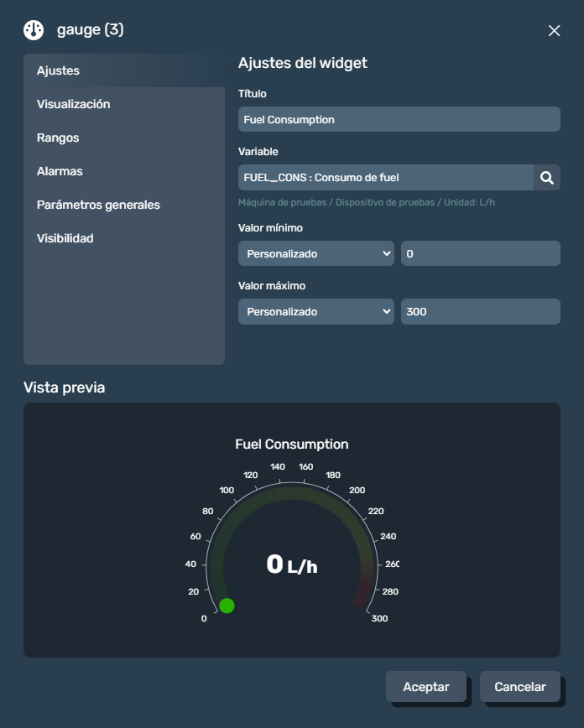Click the 0 L/h gauge reading
Screen dimensions: 584x728
pyautogui.click(x=291, y=565)
